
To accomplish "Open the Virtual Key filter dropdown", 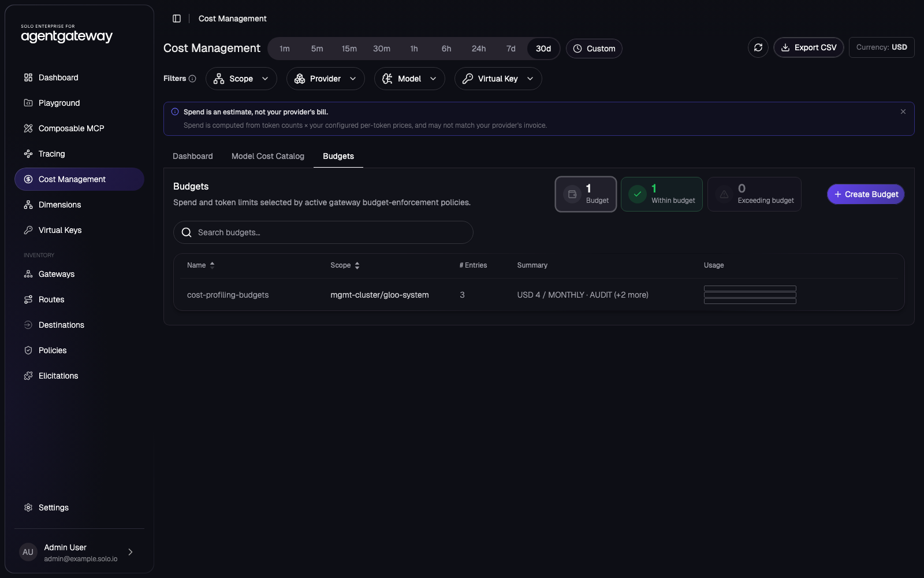I will click(498, 79).
